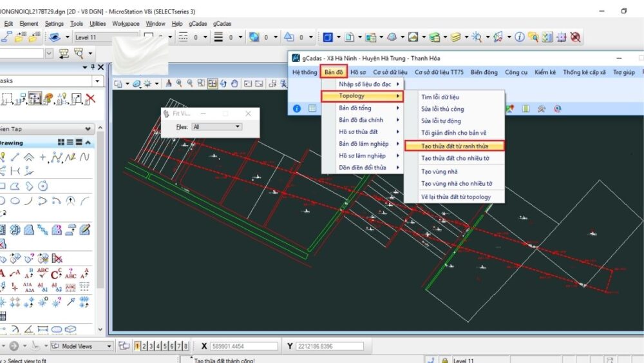Open the 'Hồ sơ' menu in gCadas
Screen dimensions: 644x363
coord(358,72)
